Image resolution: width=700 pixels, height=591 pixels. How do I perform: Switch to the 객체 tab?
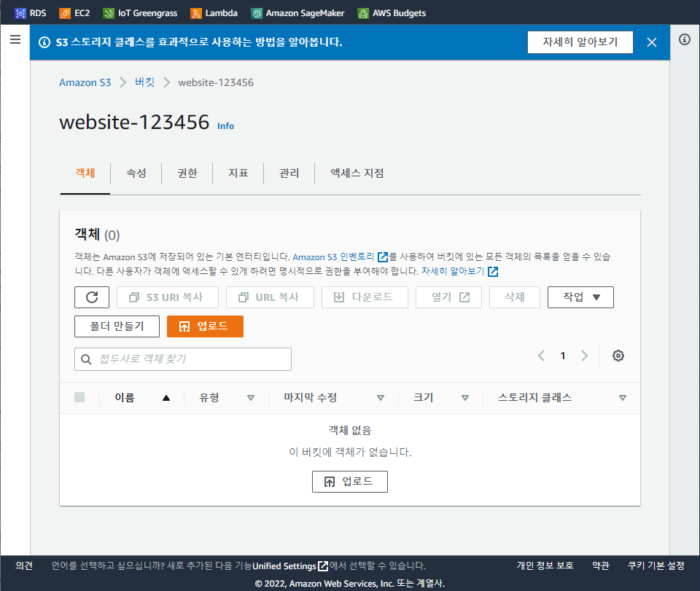pyautogui.click(x=85, y=173)
